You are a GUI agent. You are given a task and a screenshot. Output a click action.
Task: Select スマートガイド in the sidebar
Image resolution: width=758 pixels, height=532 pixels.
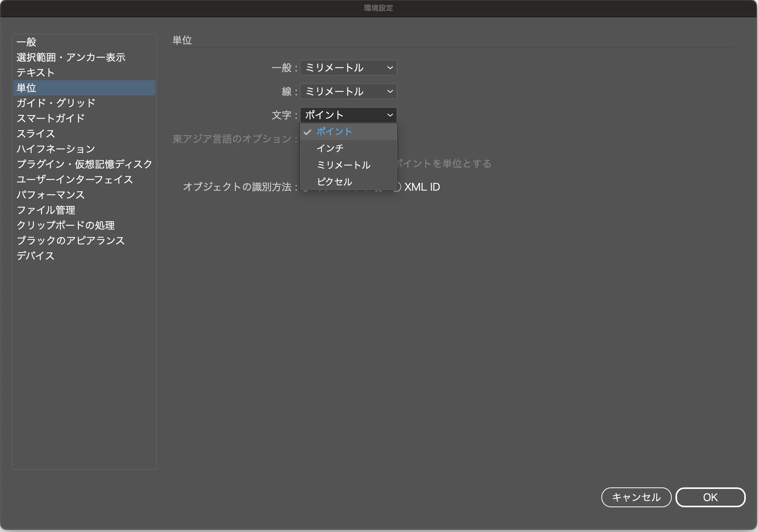click(x=50, y=118)
